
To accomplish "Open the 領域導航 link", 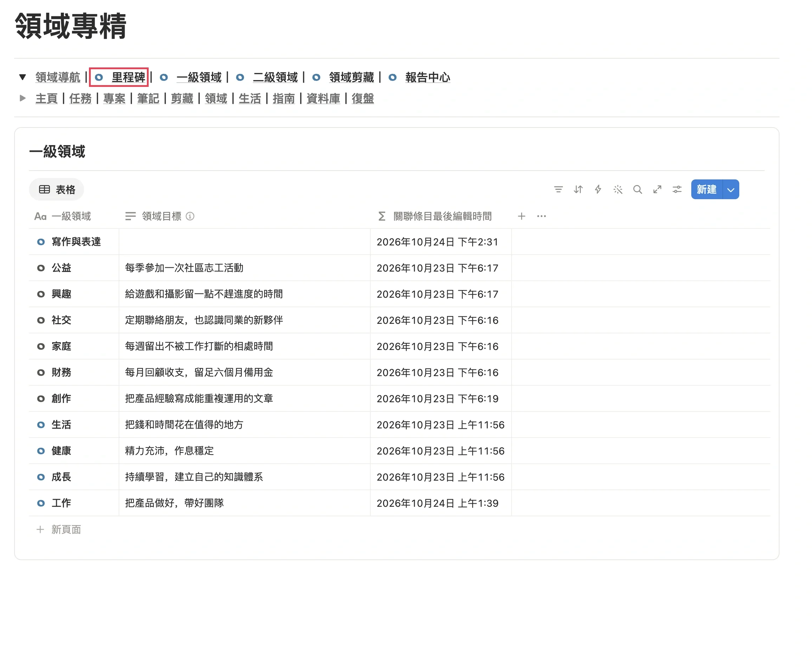I will (x=58, y=77).
